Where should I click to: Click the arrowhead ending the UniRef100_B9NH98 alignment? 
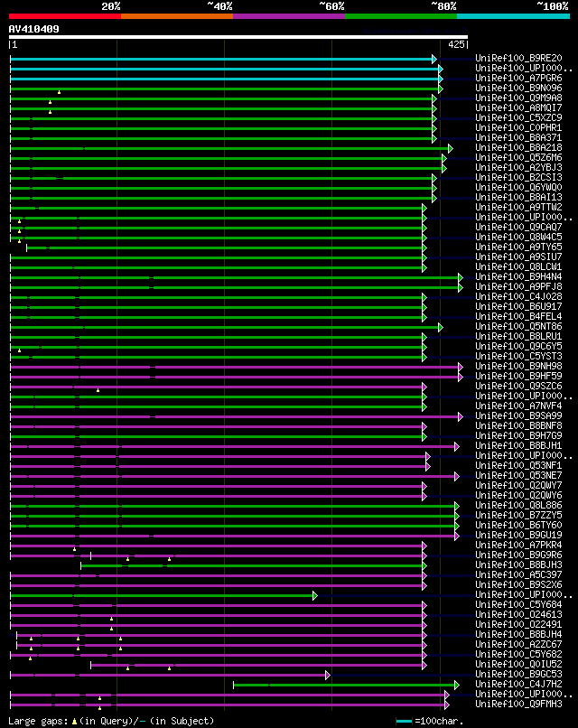(461, 368)
